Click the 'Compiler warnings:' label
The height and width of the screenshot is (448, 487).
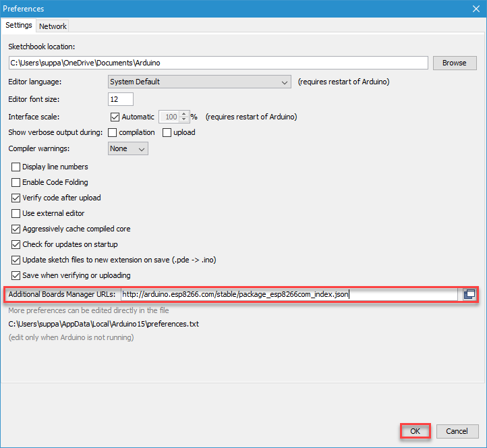[39, 148]
